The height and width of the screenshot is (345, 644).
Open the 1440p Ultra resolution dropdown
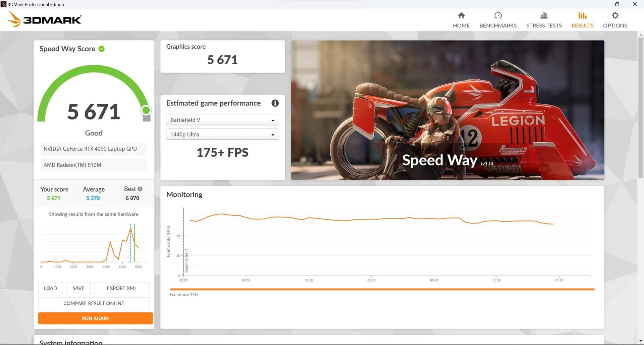tap(222, 134)
